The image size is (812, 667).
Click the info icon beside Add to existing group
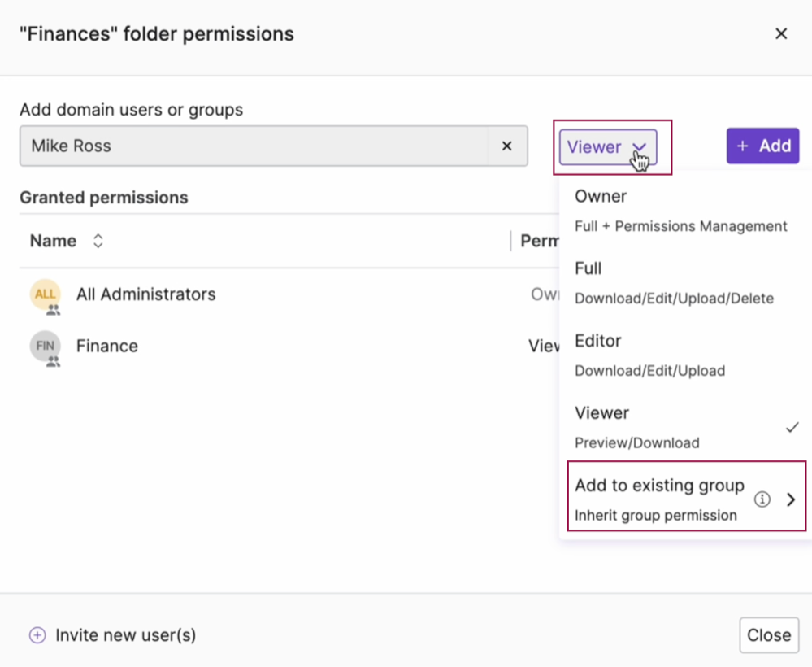[x=762, y=499]
